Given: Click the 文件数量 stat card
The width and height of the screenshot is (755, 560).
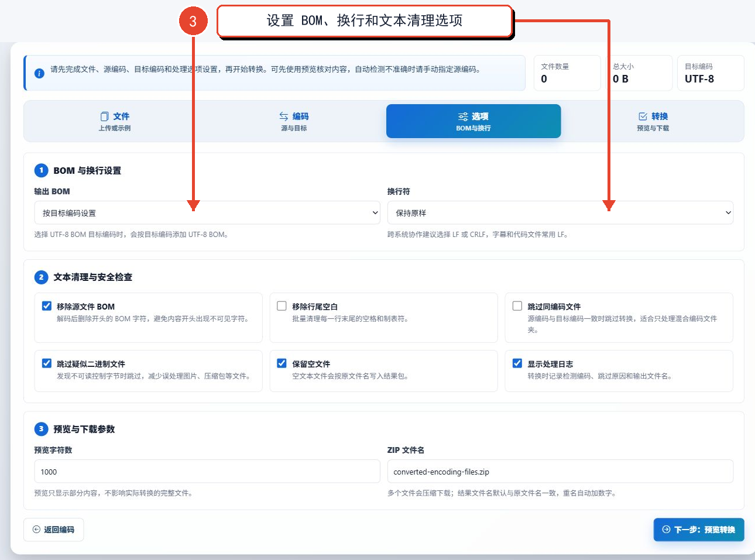Looking at the screenshot, I should (x=567, y=73).
